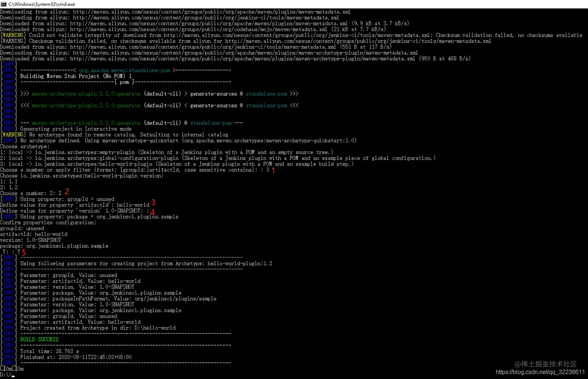Image resolution: width=588 pixels, height=379 pixels.
Task: Click 'Choose a number or apply filter' prompt
Action: (135, 170)
